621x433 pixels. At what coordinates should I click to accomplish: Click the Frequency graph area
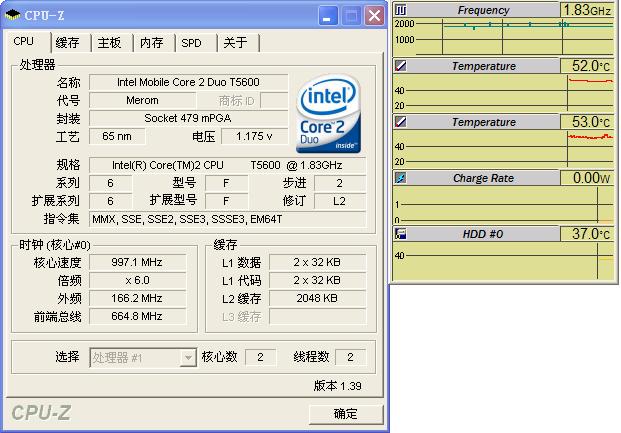(x=503, y=36)
